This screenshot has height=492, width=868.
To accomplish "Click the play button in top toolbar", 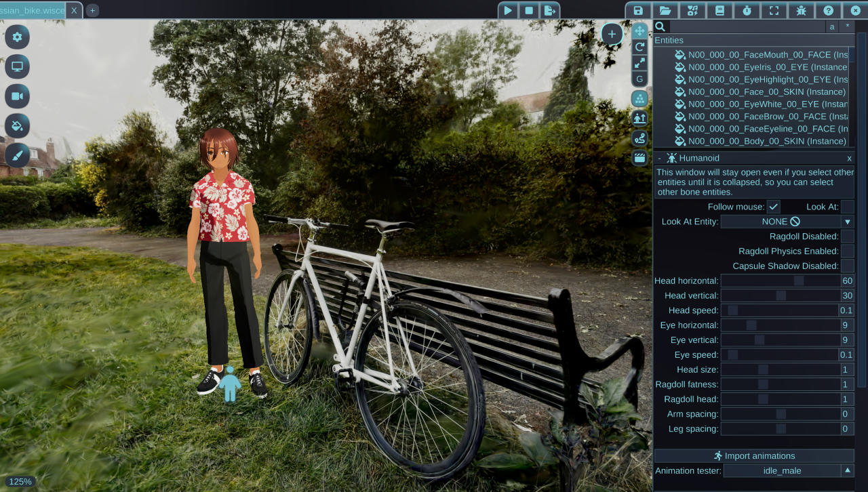I will (507, 10).
